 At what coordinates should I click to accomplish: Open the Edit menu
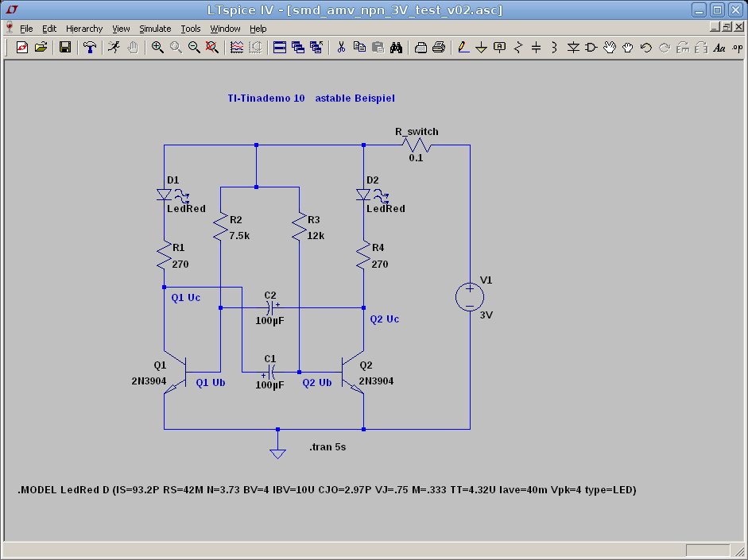(49, 29)
